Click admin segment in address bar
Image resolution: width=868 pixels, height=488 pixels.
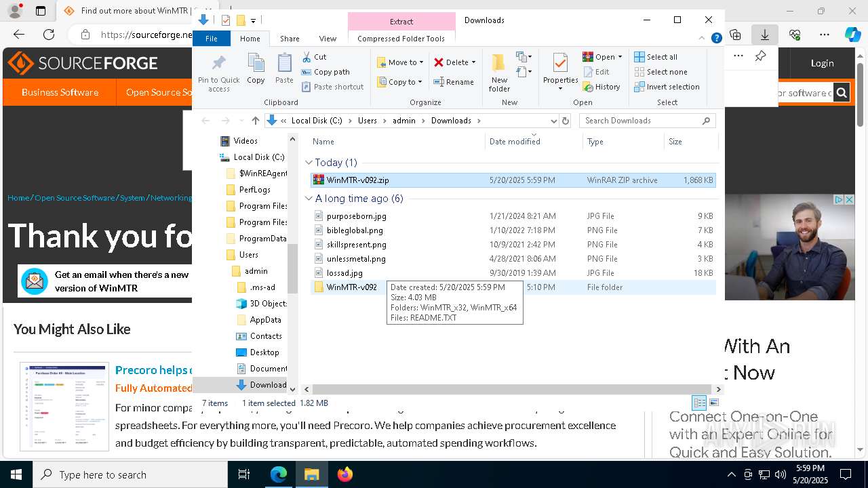click(404, 121)
